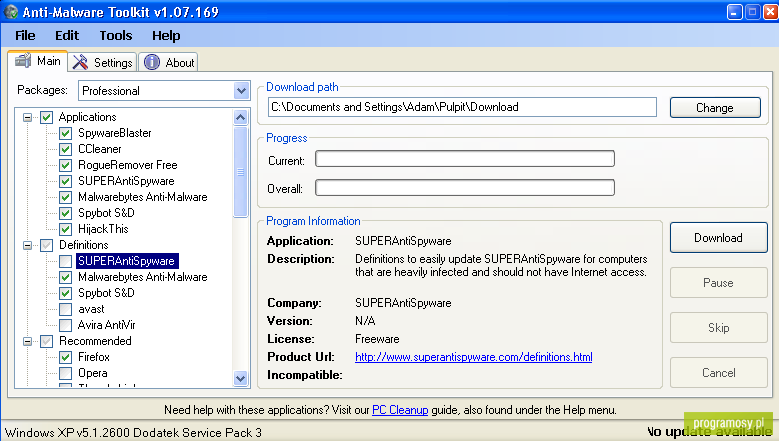Uncheck Spybot S&D definitions checkbox
779x441 pixels.
(x=66, y=294)
